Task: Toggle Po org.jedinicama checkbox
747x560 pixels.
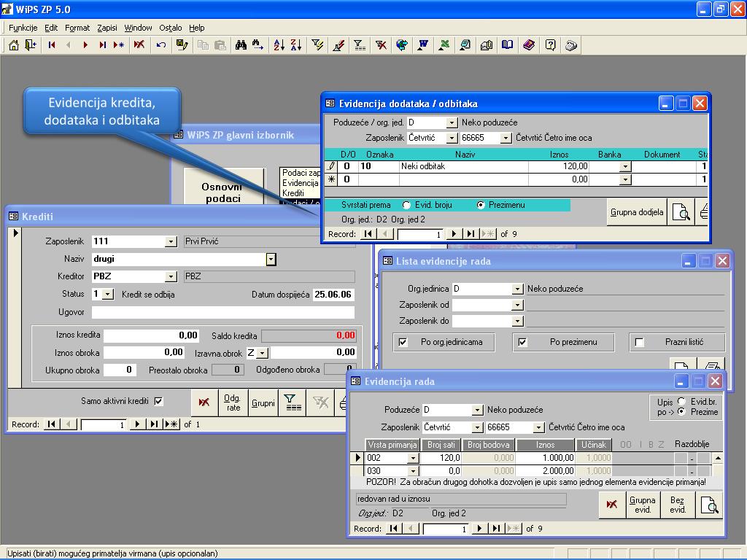Action: 403,343
